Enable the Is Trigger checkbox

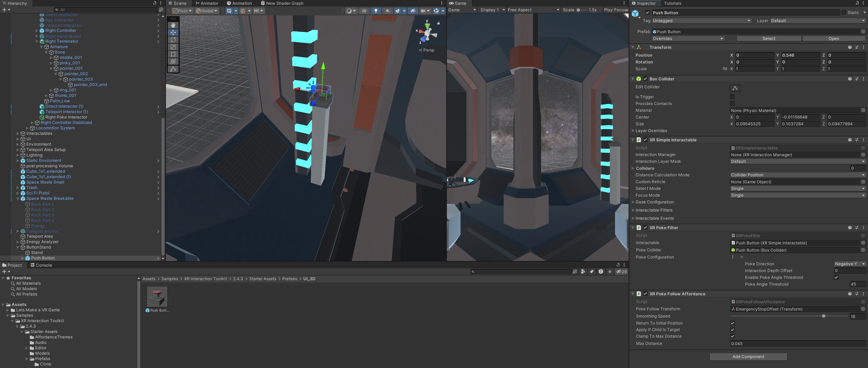pyautogui.click(x=732, y=97)
